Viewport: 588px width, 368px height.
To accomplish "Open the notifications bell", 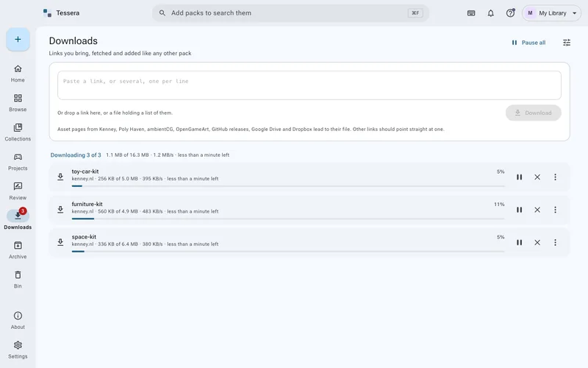I will coord(490,13).
